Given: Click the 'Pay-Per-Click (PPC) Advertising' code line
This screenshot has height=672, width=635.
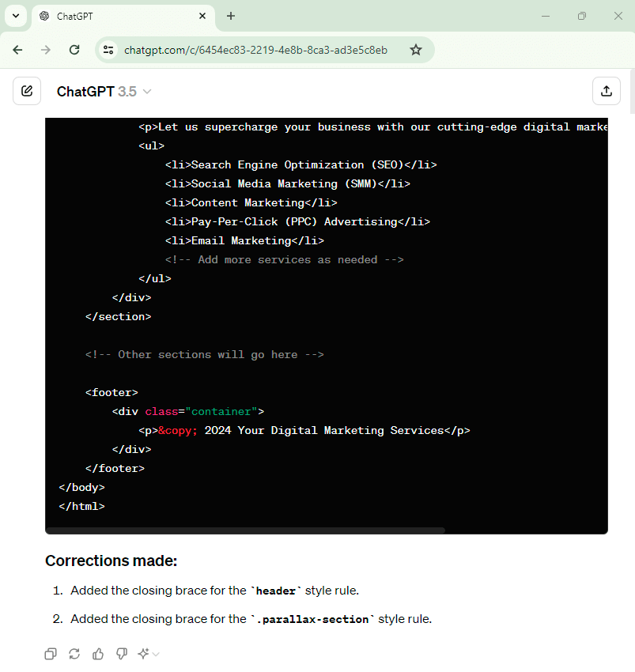Looking at the screenshot, I should pos(297,221).
